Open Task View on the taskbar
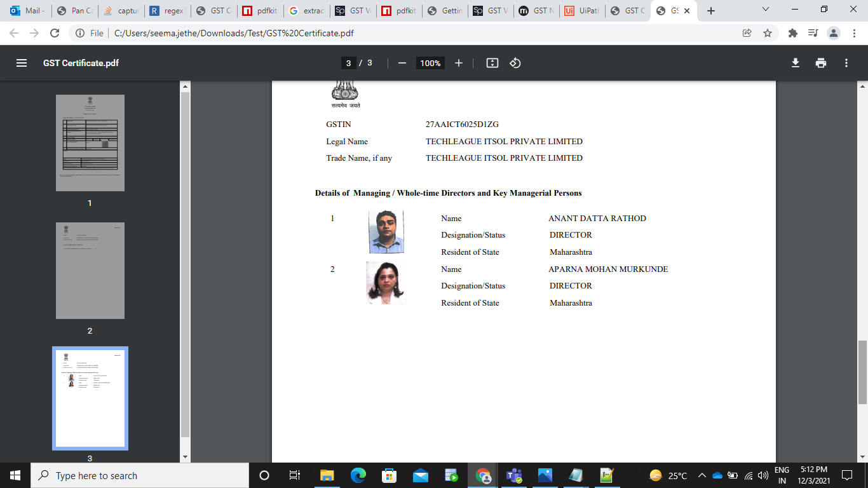This screenshot has width=868, height=488. tap(295, 475)
